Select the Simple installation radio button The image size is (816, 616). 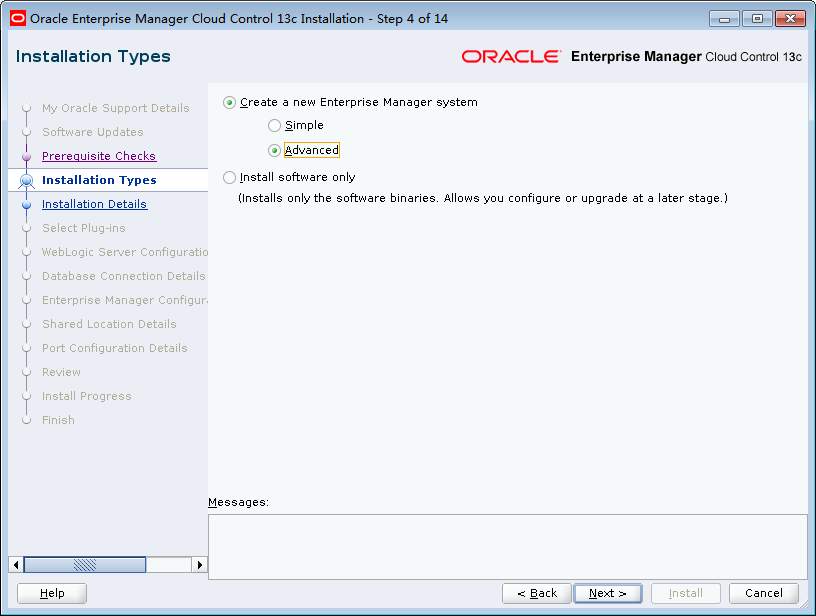pos(275,125)
